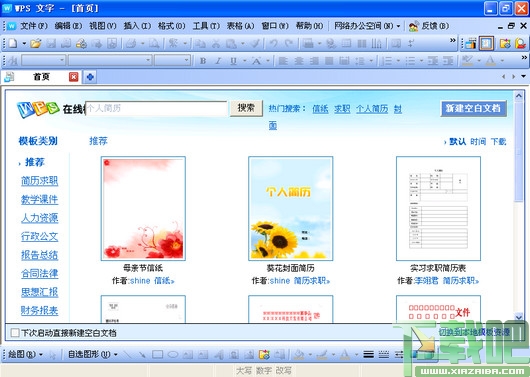Click the Cut scissors icon
Image resolution: width=530 pixels, height=377 pixels.
[216, 43]
